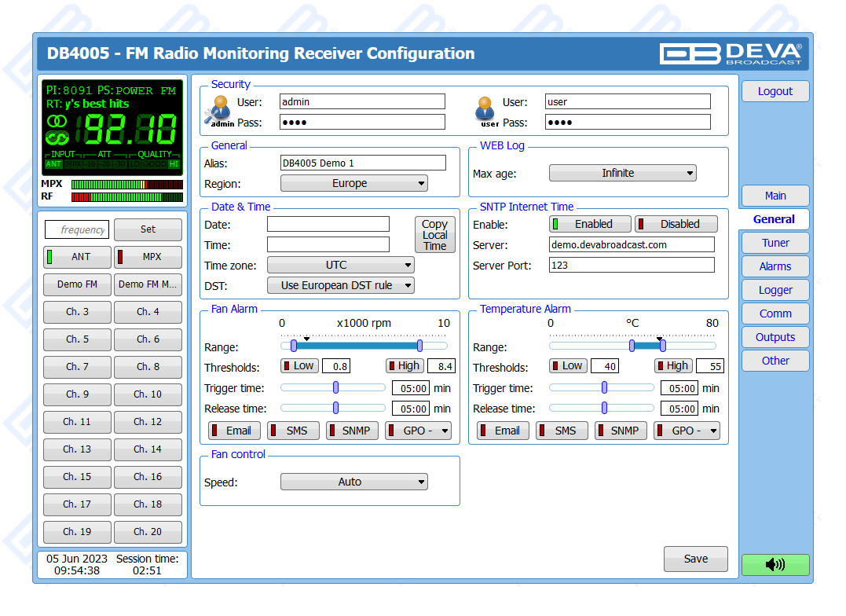This screenshot has width=846, height=616.
Task: Click the Fan Alarm Trigger time slider
Action: (335, 387)
